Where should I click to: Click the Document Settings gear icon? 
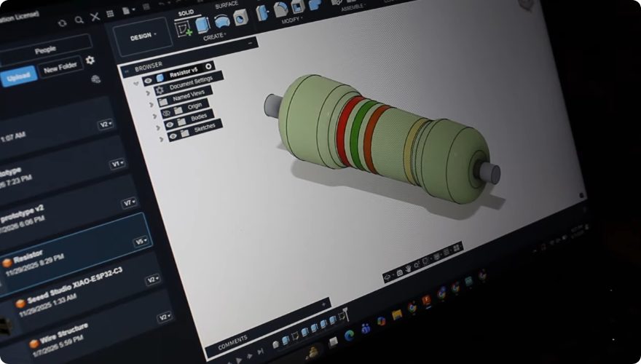point(160,90)
